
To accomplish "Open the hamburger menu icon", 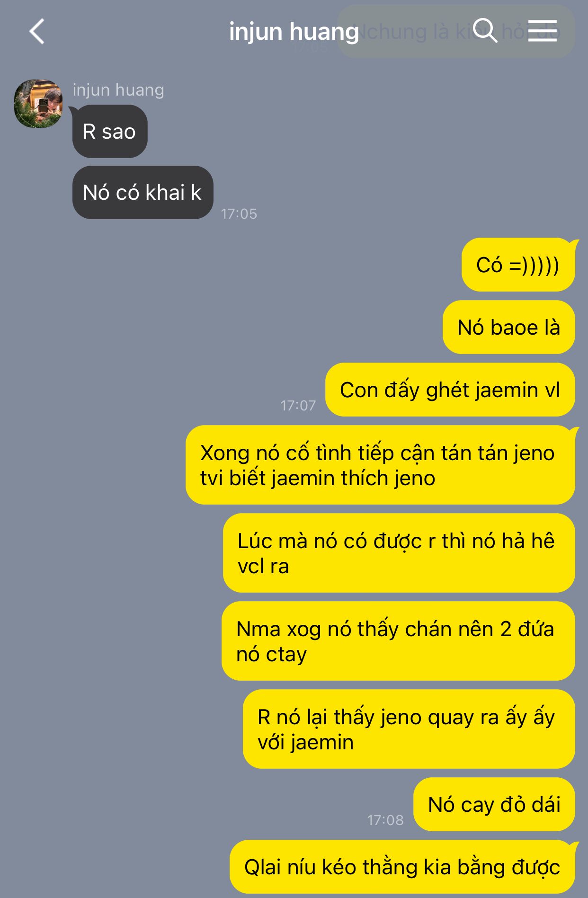I will 542,31.
